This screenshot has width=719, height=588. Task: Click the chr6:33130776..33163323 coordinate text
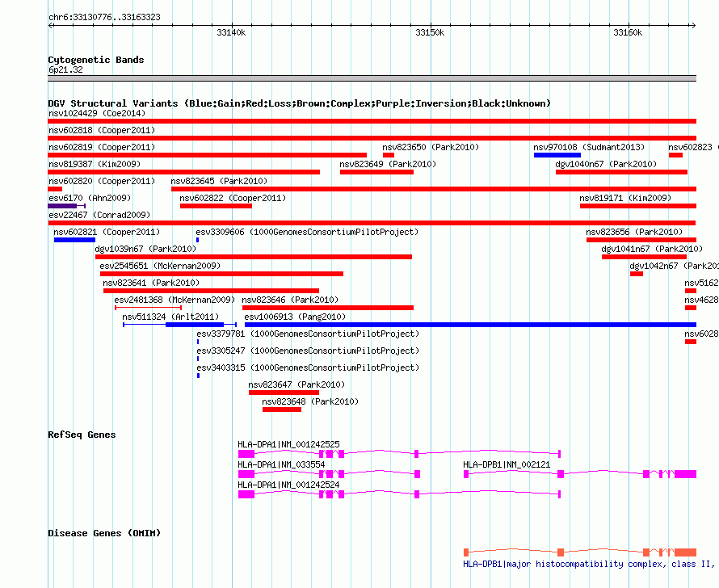pos(104,18)
